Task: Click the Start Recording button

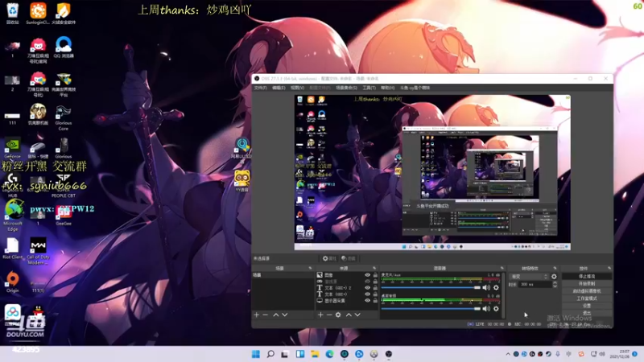Action: coord(587,284)
